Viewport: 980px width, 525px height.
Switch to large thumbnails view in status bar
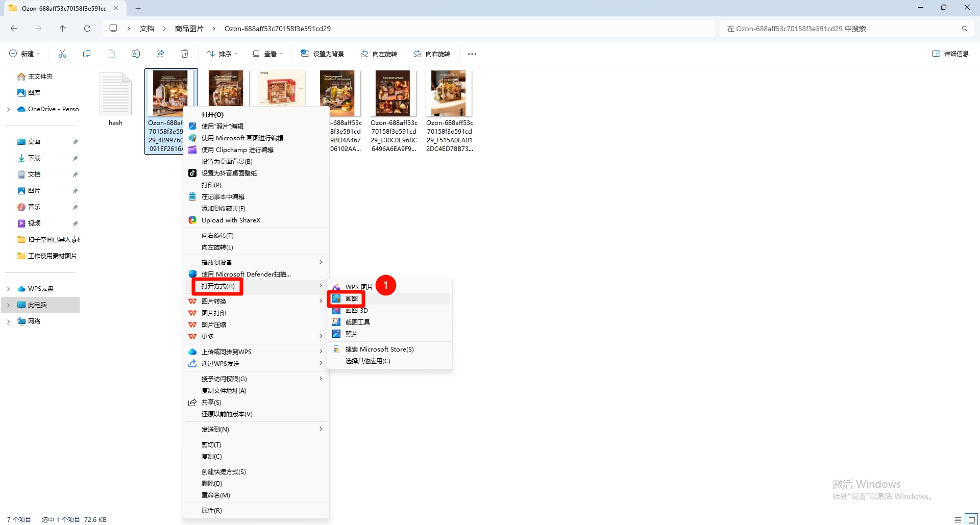point(971,519)
